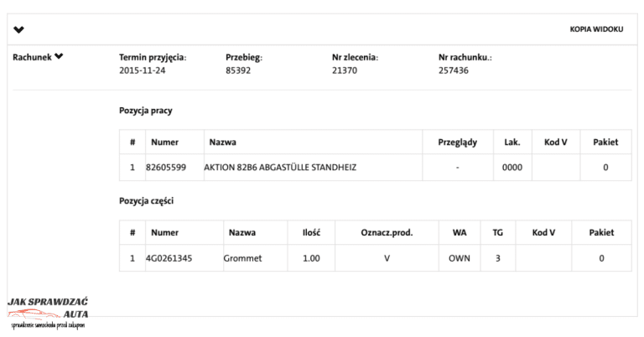This screenshot has width=644, height=337.
Task: Click the Ilość column header
Action: pyautogui.click(x=310, y=232)
